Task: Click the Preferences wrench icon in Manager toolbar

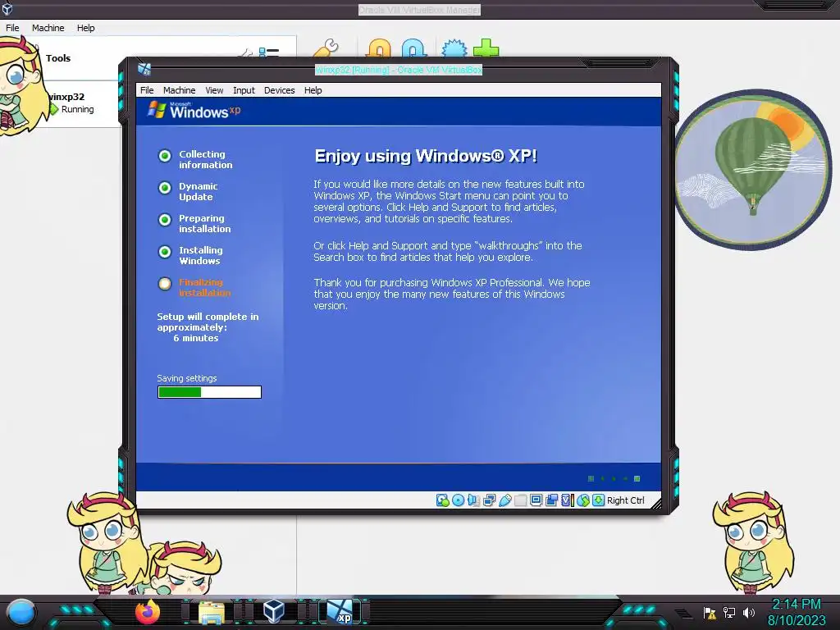Action: pyautogui.click(x=326, y=48)
